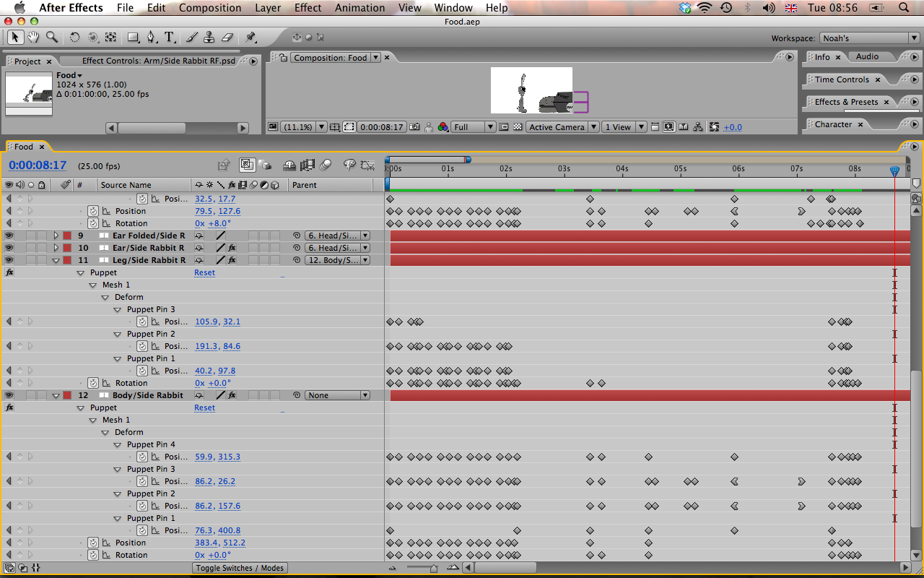Image resolution: width=924 pixels, height=578 pixels.
Task: Click Reset for Body layer Puppet
Action: pyautogui.click(x=204, y=407)
